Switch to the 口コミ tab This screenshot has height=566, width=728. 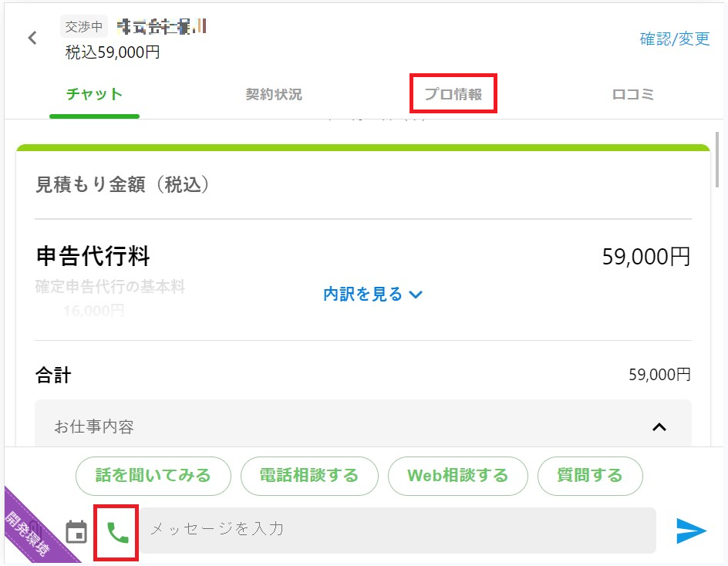tap(633, 95)
